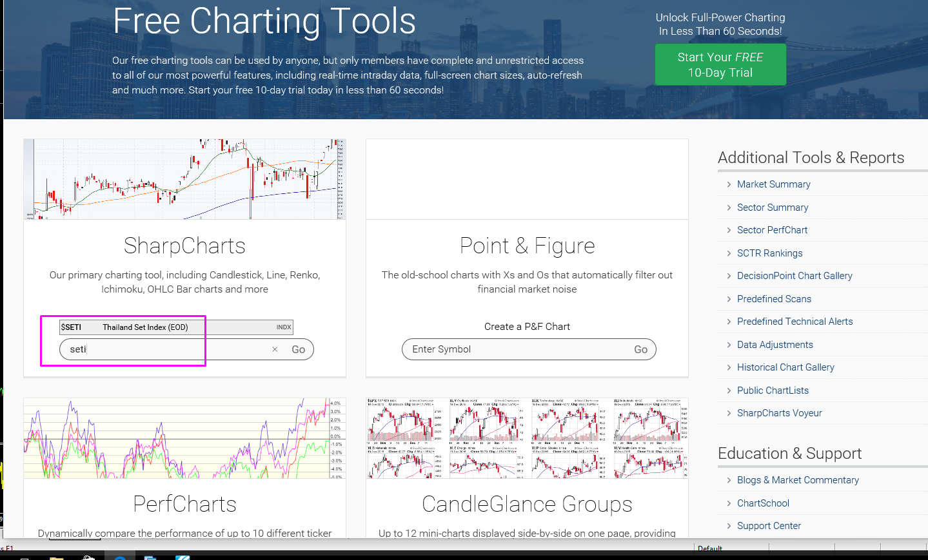Click the chevron beside Market Summary
This screenshot has height=560, width=928.
pos(729,184)
